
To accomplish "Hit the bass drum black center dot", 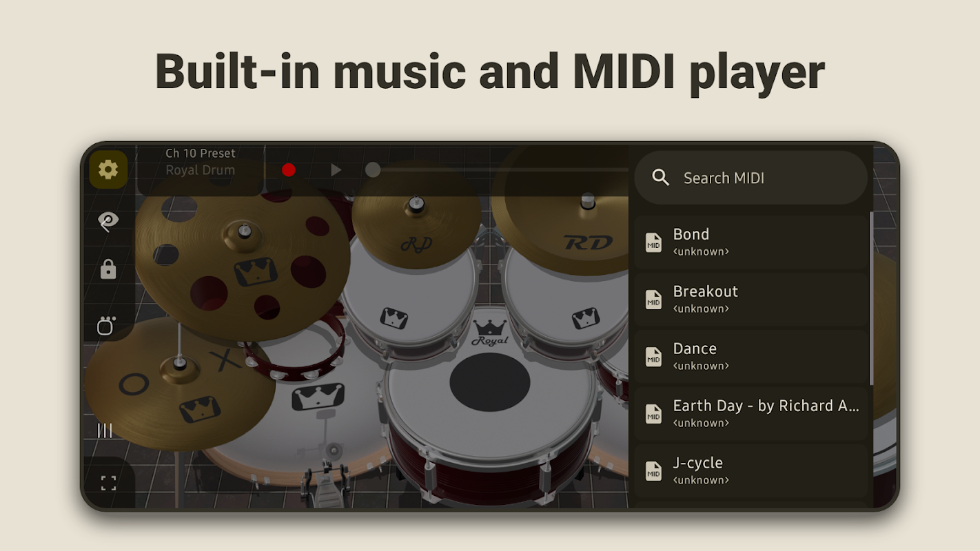I will click(x=490, y=382).
